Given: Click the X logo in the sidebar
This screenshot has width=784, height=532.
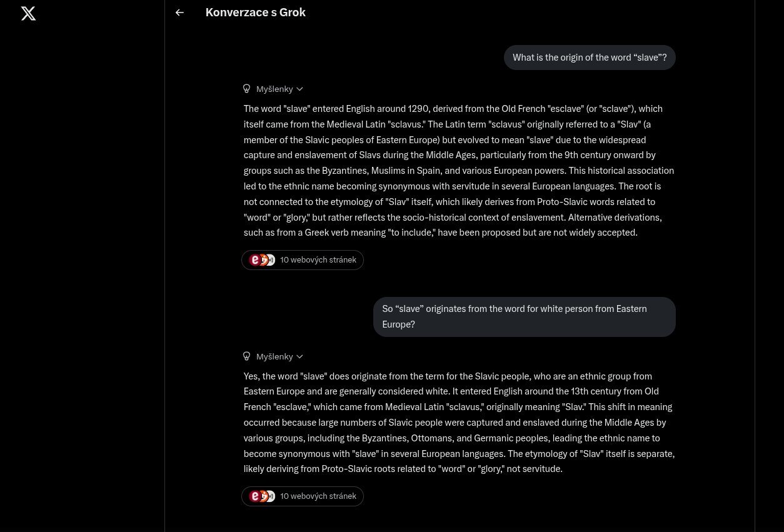Looking at the screenshot, I should (28, 13).
